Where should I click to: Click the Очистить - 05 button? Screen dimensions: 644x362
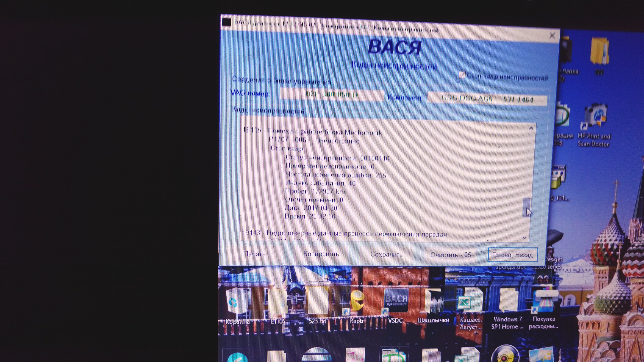[450, 255]
